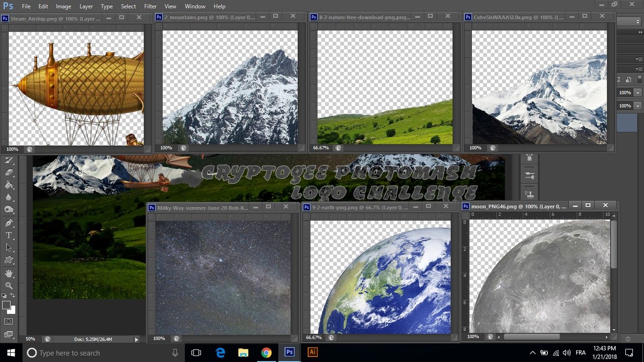Click status icon in moon_PNG46.png window
Image resolution: width=644 pixels, height=362 pixels.
pyautogui.click(x=490, y=336)
